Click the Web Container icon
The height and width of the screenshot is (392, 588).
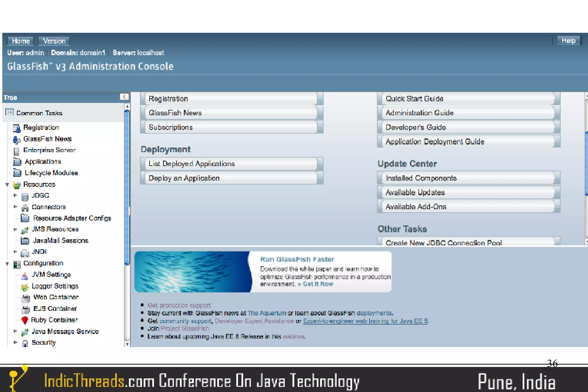click(x=26, y=298)
